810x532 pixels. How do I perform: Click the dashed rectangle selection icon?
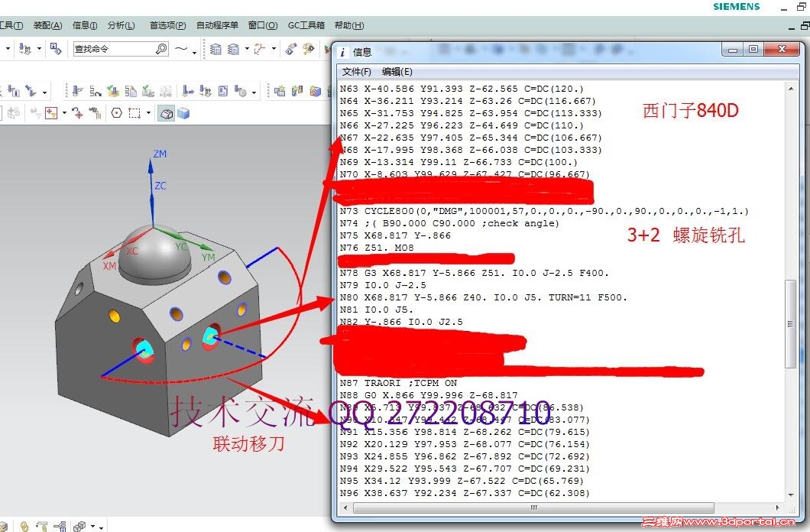click(x=134, y=113)
